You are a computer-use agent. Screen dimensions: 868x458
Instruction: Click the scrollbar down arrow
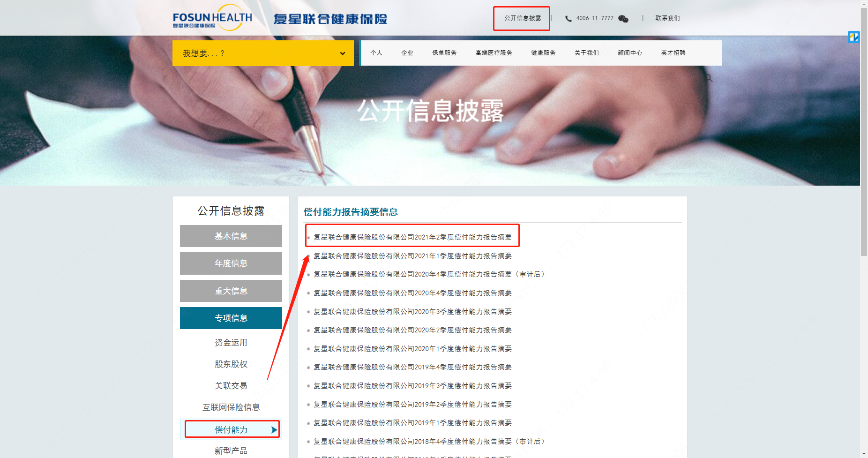[x=864, y=454]
